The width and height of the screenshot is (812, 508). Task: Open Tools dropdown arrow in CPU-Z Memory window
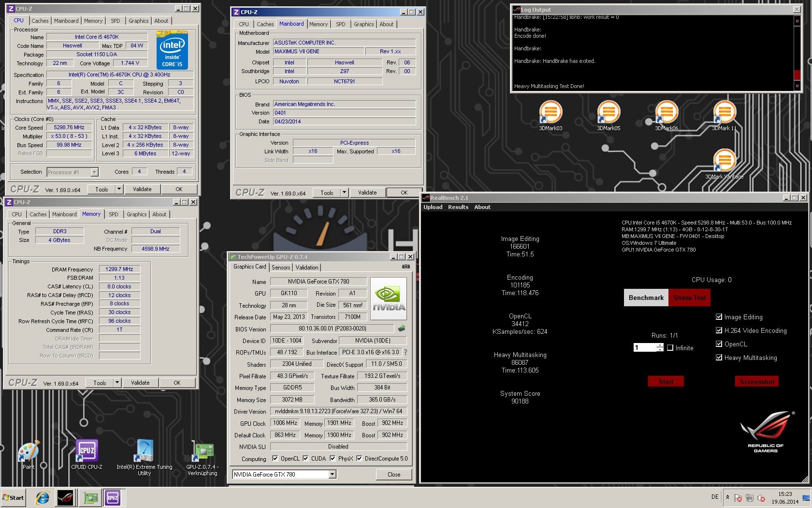(117, 383)
